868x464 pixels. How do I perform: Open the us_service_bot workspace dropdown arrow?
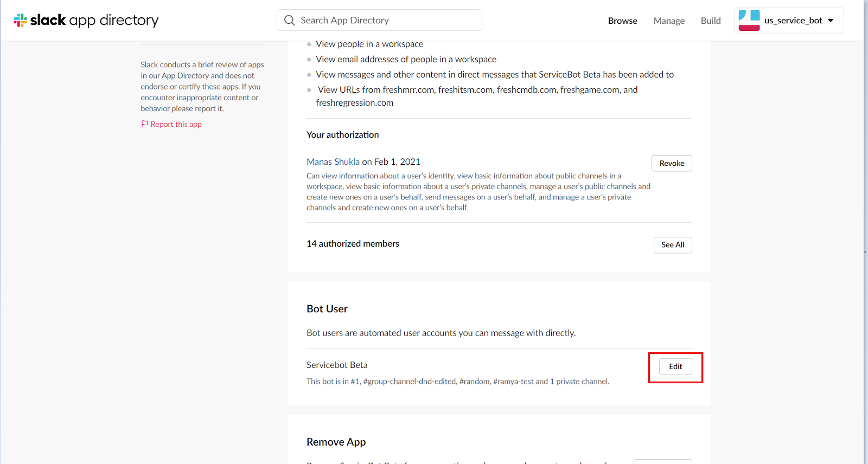coord(831,21)
